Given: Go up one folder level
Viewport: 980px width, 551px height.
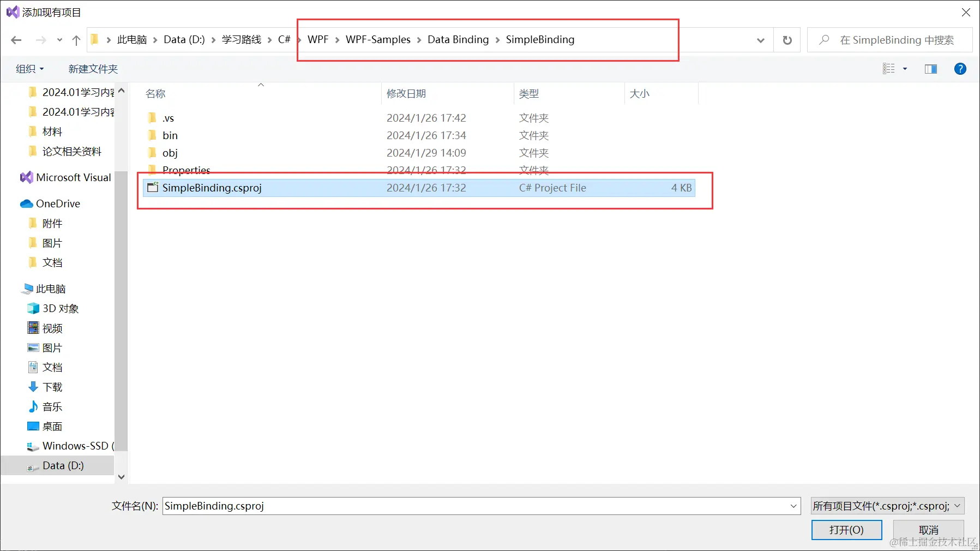Looking at the screenshot, I should pyautogui.click(x=76, y=40).
